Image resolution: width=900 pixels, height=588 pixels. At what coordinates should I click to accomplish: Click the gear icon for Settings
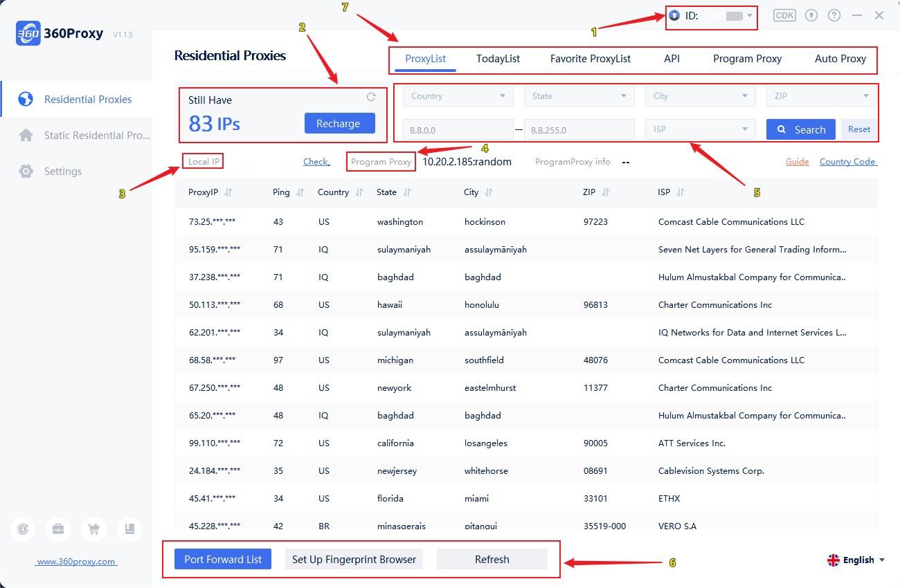[x=26, y=171]
